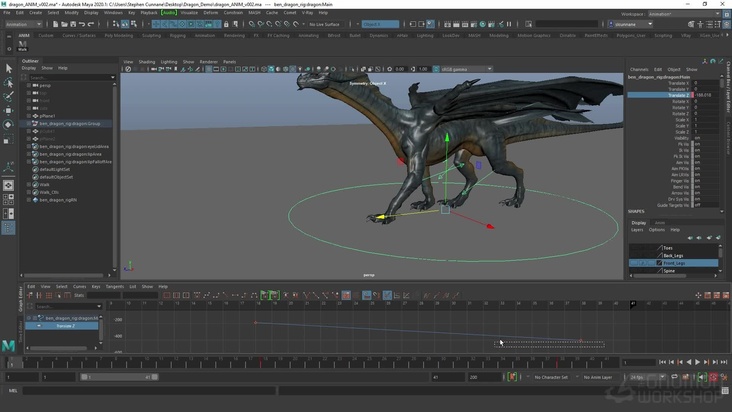Activate the Rotate tool in the toolbox

click(x=9, y=125)
